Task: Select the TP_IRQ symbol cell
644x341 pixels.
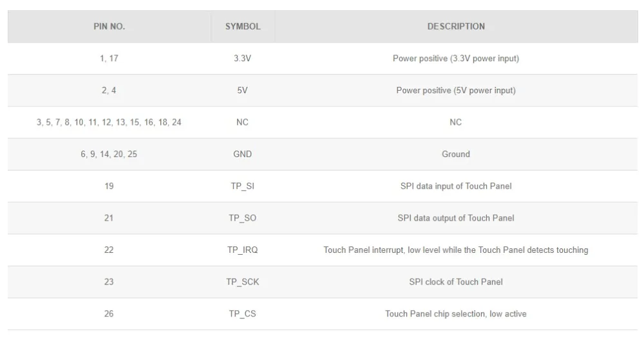Action: coord(243,250)
